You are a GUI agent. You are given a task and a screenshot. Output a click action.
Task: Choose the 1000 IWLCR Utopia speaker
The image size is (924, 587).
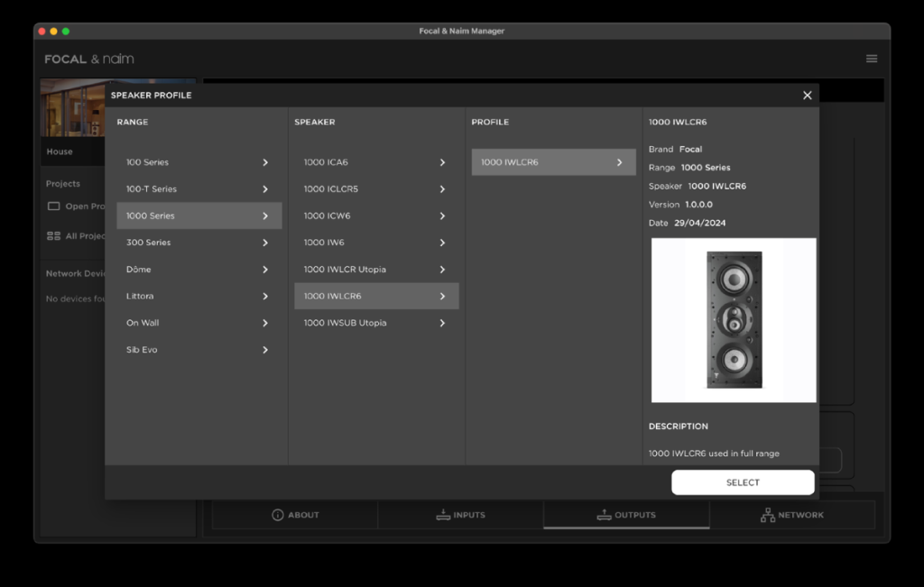[376, 269]
